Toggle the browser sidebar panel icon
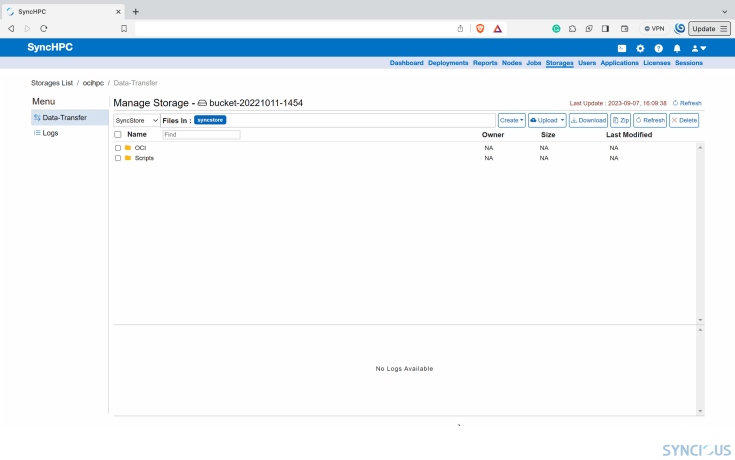Screen dimensions: 735x460 [605, 29]
